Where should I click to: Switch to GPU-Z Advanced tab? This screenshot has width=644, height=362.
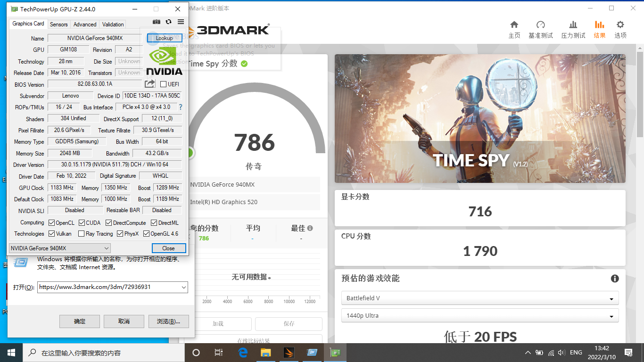(85, 24)
